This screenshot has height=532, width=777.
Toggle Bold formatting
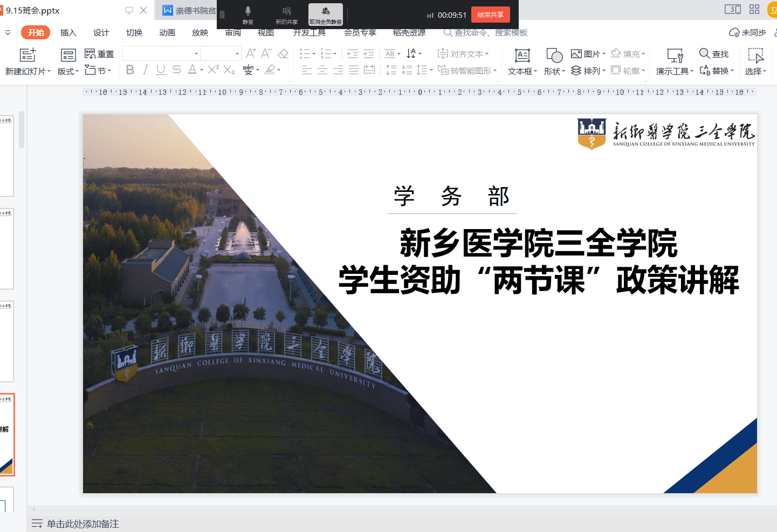(x=130, y=70)
